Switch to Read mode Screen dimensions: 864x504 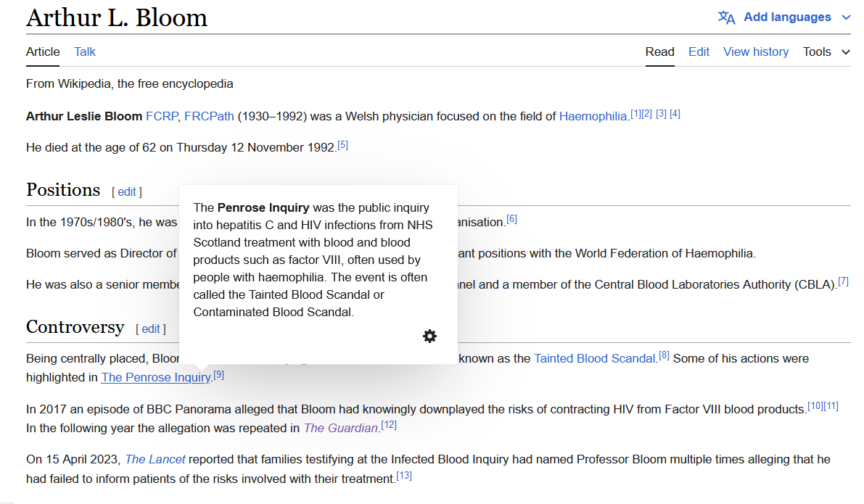coord(659,51)
